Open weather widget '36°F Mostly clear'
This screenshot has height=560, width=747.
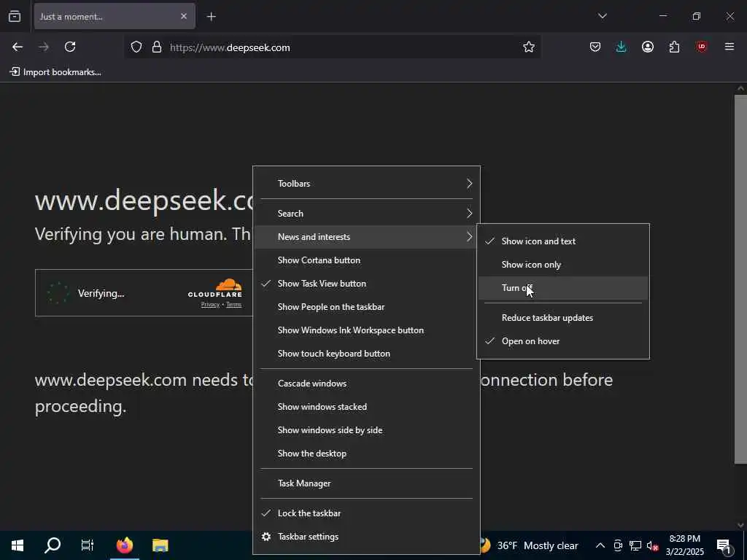(530, 545)
